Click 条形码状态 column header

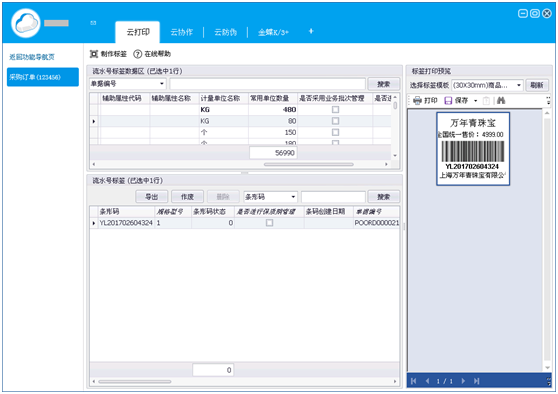click(x=213, y=212)
